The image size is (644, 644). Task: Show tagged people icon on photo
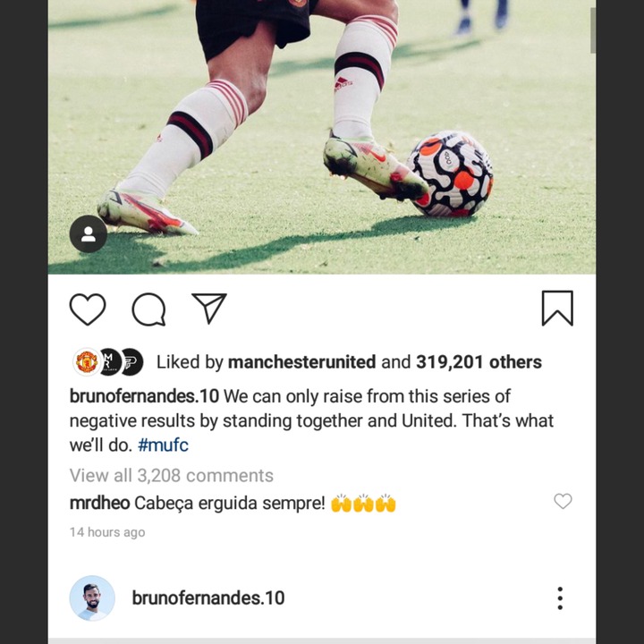(x=89, y=233)
